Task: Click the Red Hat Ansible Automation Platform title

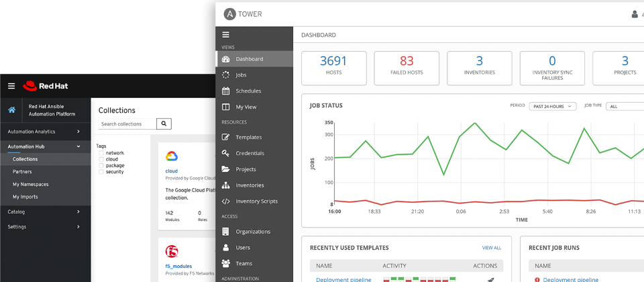Action: tap(52, 109)
